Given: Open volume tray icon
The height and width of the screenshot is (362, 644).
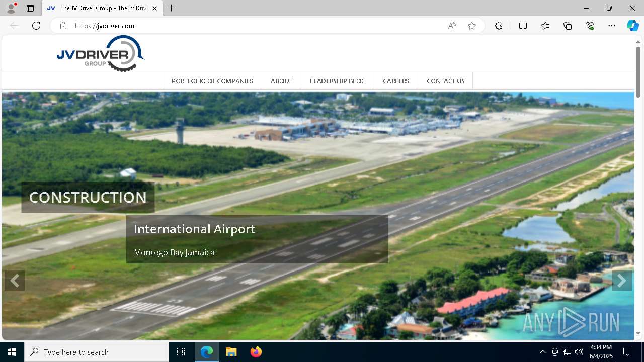Looking at the screenshot, I should pyautogui.click(x=579, y=352).
